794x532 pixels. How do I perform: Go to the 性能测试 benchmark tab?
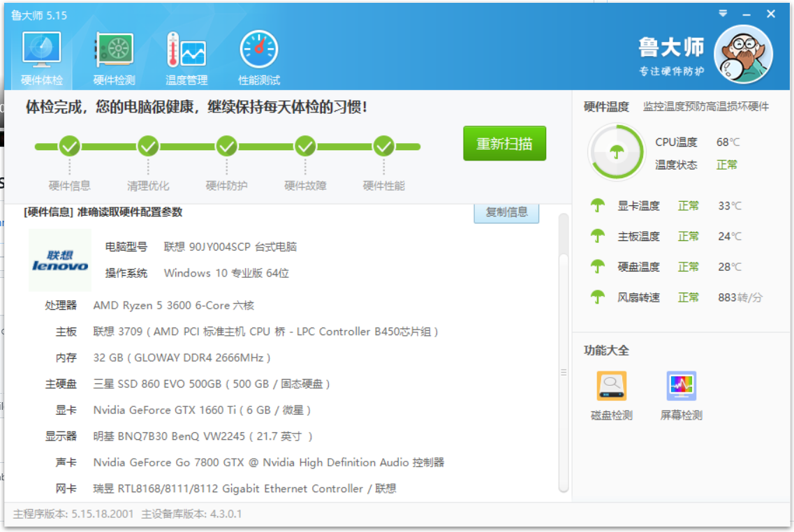click(x=259, y=58)
